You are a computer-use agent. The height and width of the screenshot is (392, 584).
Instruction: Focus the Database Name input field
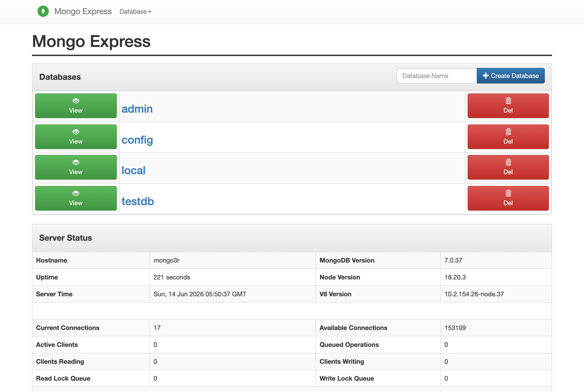(437, 76)
